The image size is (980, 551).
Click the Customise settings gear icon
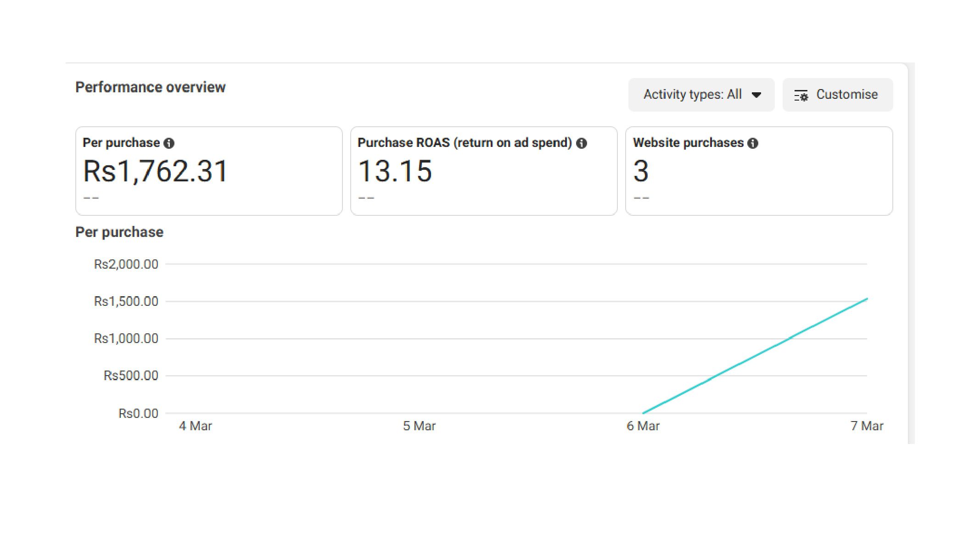pyautogui.click(x=801, y=96)
